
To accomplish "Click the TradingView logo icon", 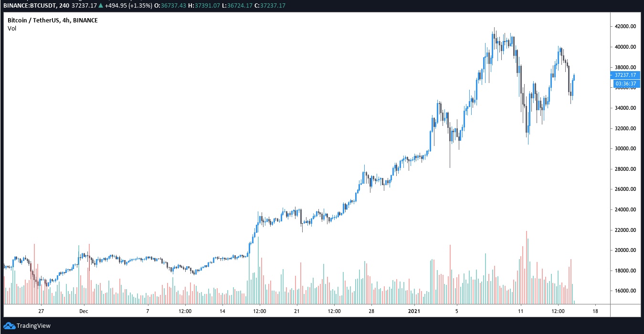I will click(10, 326).
